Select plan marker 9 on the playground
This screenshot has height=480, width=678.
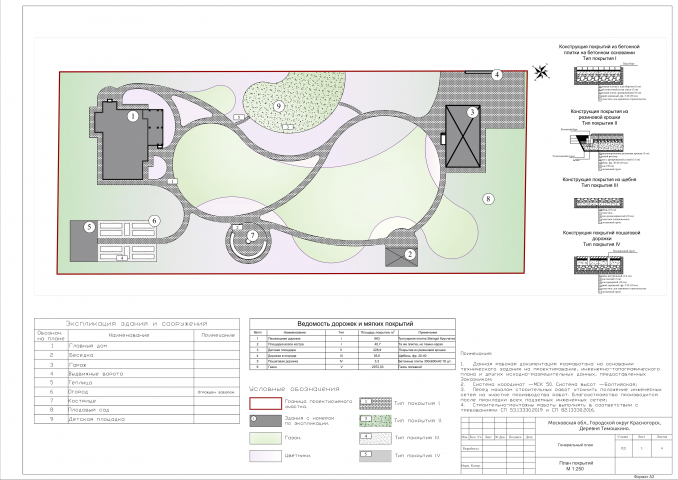pos(279,106)
